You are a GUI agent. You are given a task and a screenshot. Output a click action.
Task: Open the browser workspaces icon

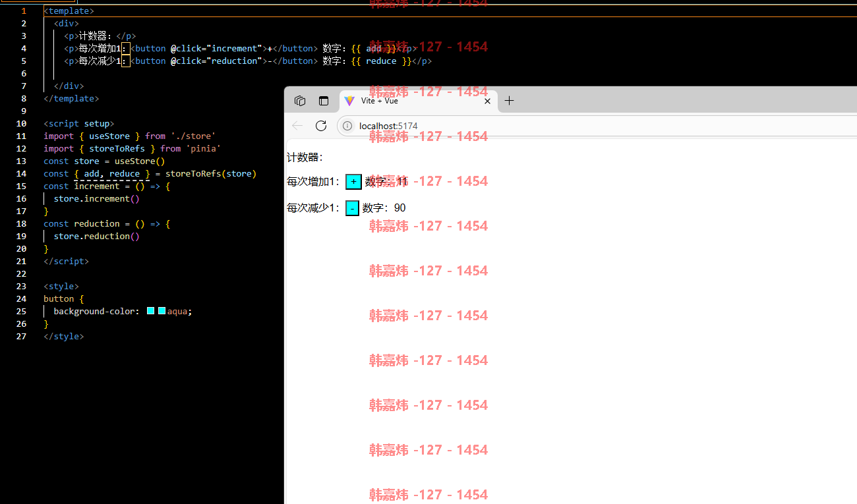pos(300,101)
